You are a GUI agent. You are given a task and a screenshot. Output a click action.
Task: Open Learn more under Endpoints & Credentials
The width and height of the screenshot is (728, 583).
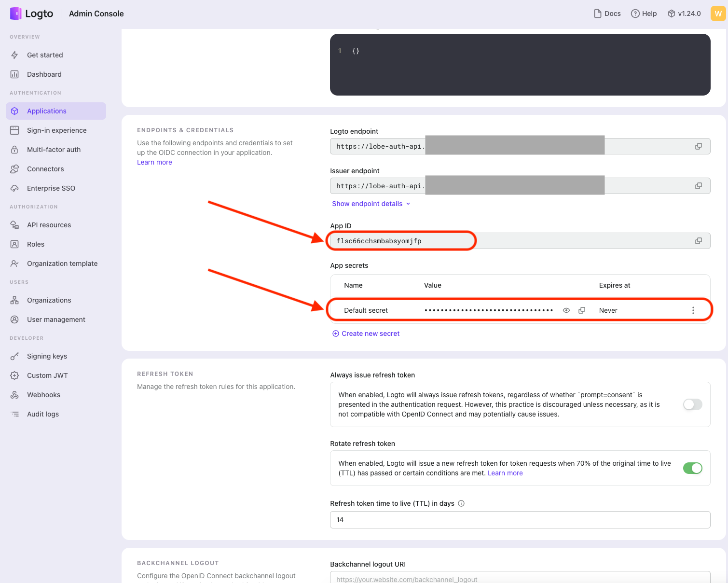point(154,162)
